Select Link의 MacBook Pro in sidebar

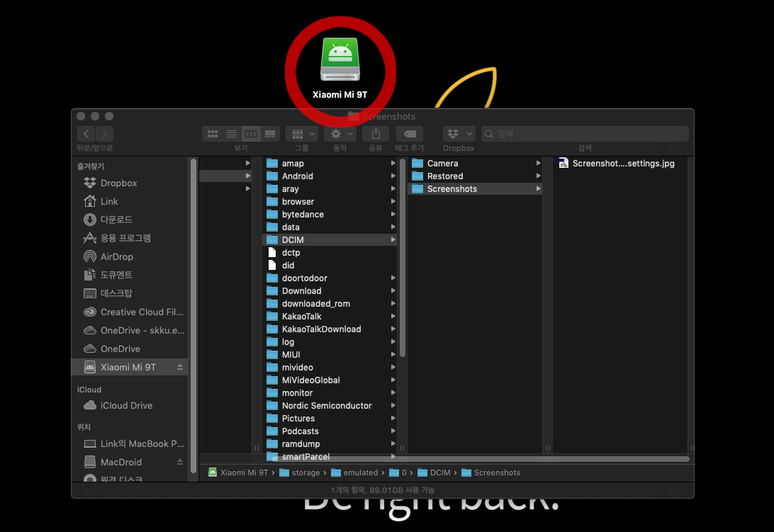[x=129, y=443]
